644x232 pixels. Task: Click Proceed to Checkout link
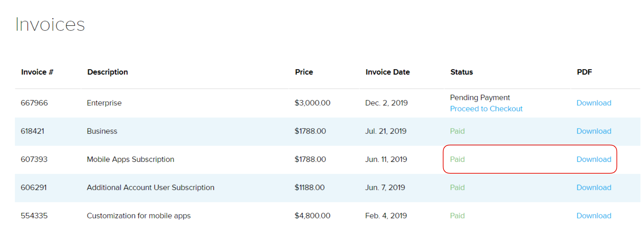tap(486, 109)
